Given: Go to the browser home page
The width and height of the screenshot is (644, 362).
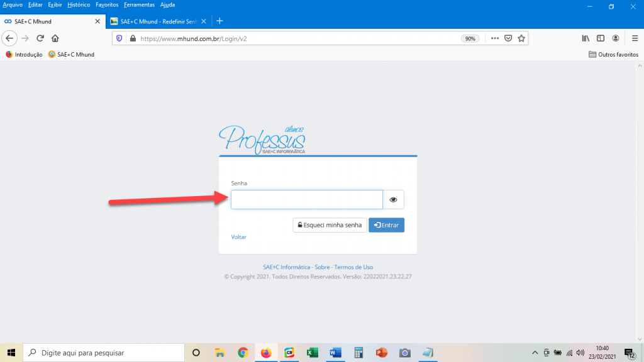Looking at the screenshot, I should (55, 38).
